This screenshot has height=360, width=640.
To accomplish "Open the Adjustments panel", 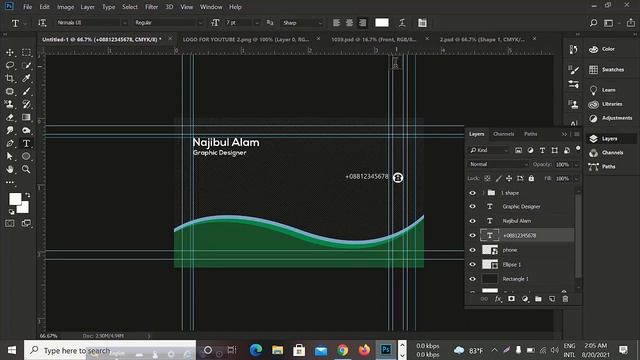I will pyautogui.click(x=611, y=118).
